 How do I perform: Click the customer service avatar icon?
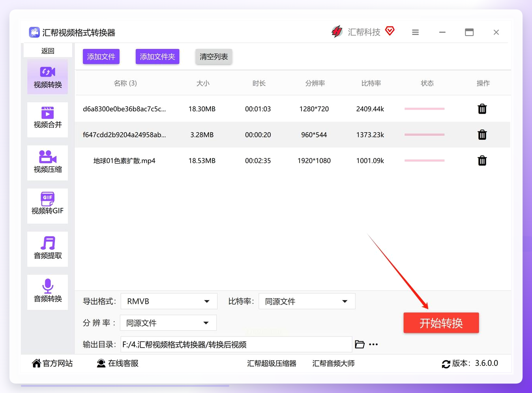coord(101,363)
